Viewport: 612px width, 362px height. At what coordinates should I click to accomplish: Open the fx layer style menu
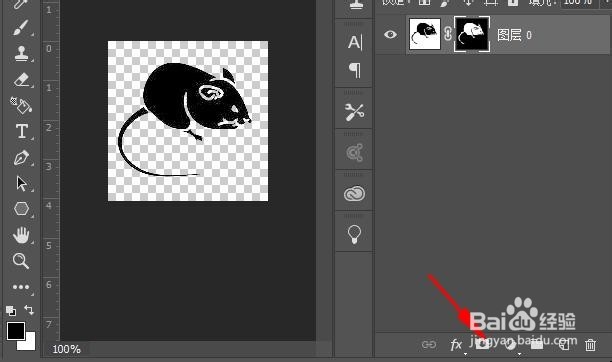[456, 345]
